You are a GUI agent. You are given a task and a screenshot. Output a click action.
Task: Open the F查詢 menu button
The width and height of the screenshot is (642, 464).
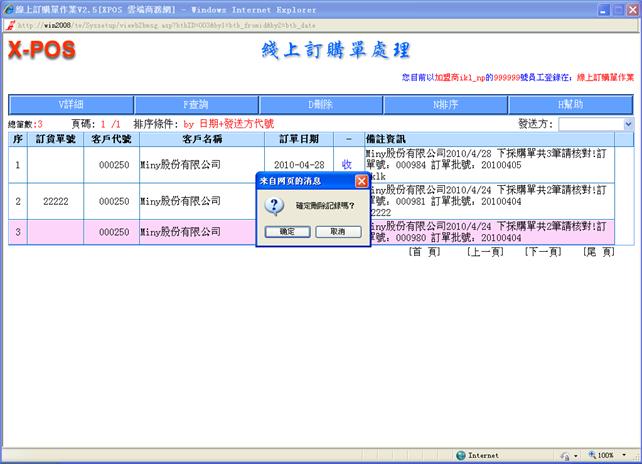195,104
